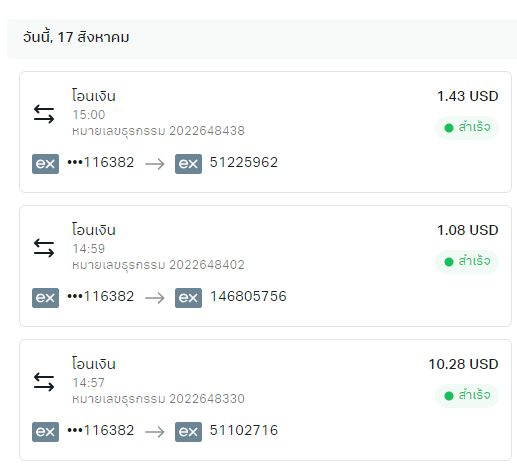Click the source ex badge in the 1.43 USD transfer
The height and width of the screenshot is (468, 517).
(x=45, y=164)
